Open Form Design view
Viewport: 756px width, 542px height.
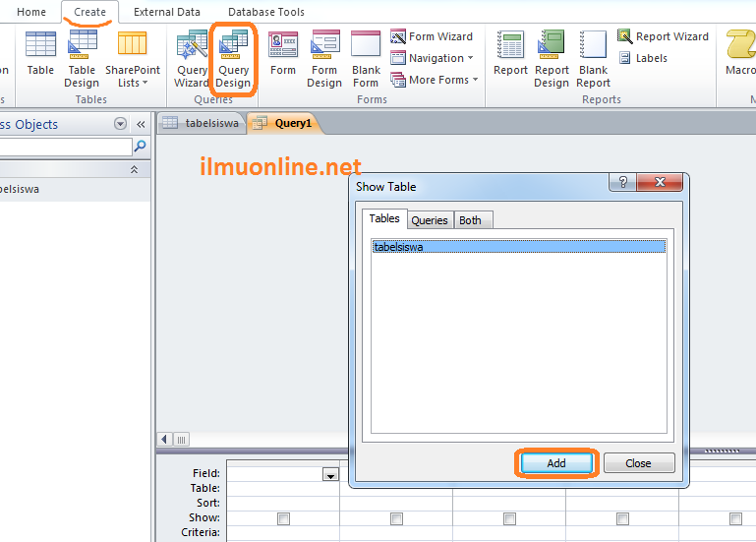tap(324, 58)
